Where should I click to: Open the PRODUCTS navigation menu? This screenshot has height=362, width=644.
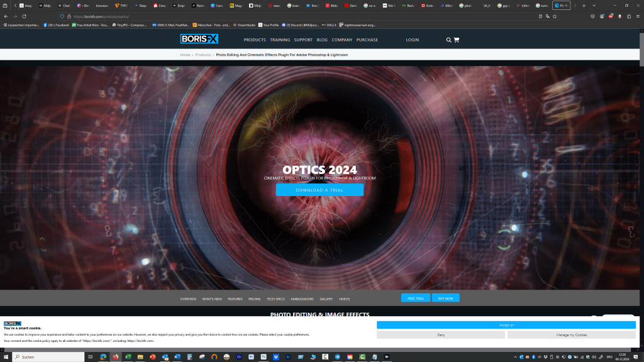point(255,40)
